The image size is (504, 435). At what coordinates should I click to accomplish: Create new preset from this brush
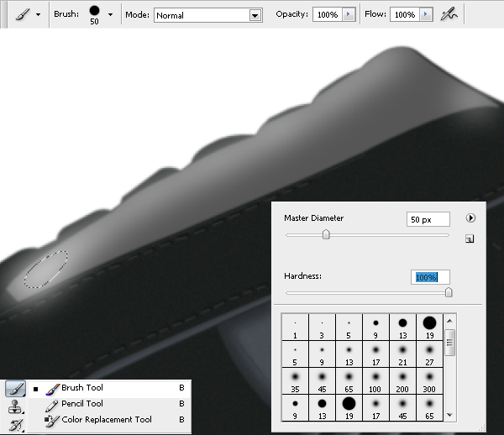[x=470, y=238]
